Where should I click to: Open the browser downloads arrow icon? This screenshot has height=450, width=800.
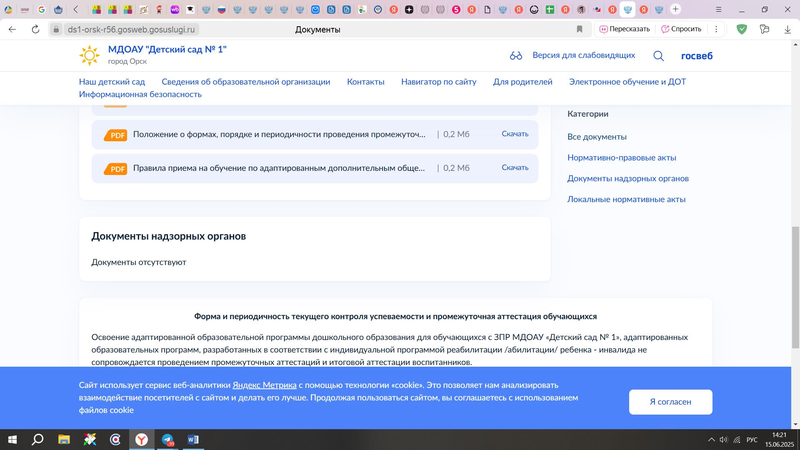[x=788, y=30]
